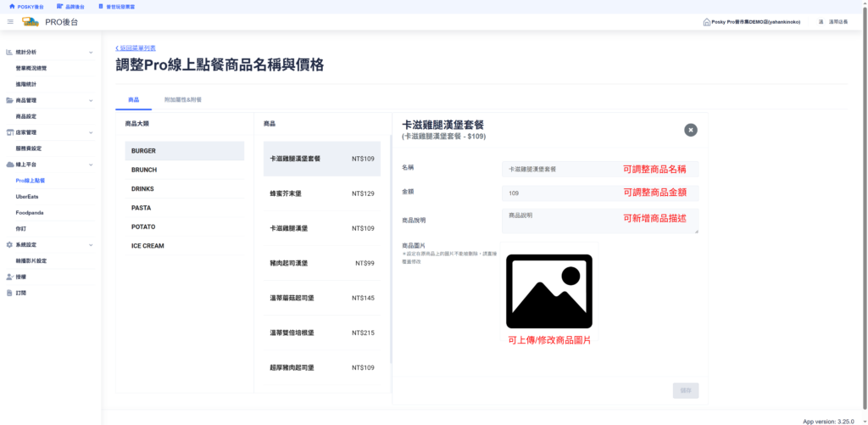The image size is (868, 425).
Task: Switch to the 附加屬性&附餐 tab
Action: point(182,99)
